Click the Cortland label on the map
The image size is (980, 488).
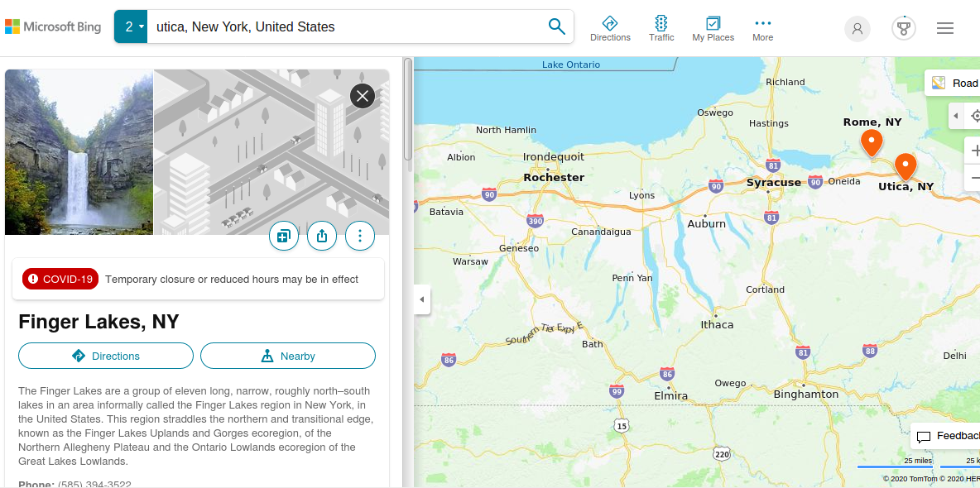(765, 290)
